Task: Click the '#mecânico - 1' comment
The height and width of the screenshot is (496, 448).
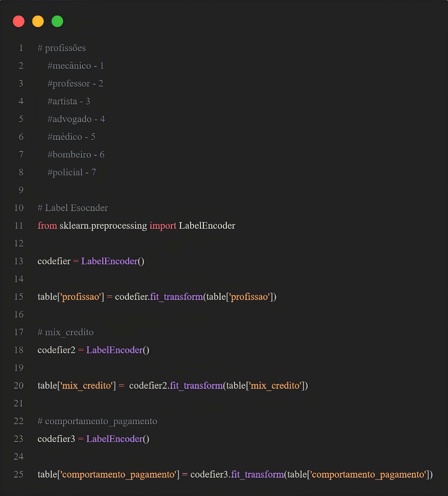Action: point(75,66)
